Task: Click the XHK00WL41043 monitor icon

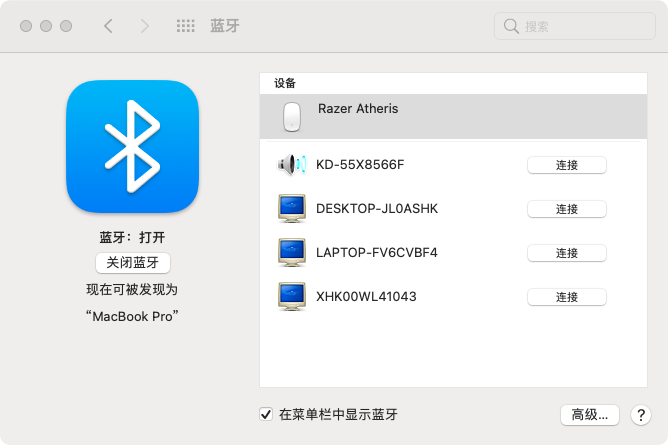Action: pyautogui.click(x=292, y=296)
